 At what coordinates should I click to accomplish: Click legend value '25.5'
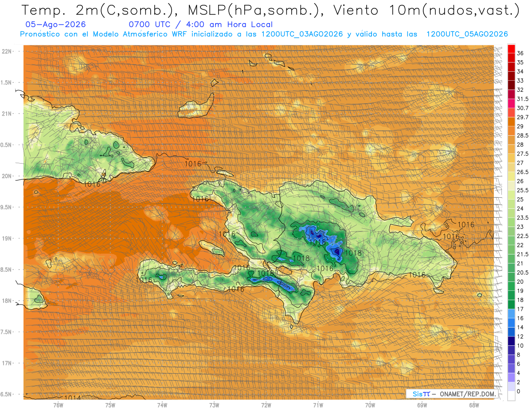(x=523, y=190)
